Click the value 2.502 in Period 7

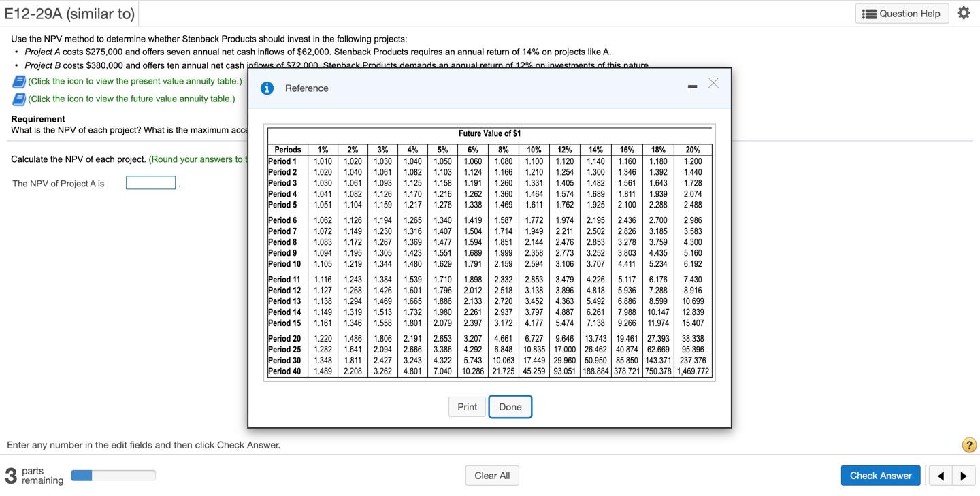tap(595, 231)
